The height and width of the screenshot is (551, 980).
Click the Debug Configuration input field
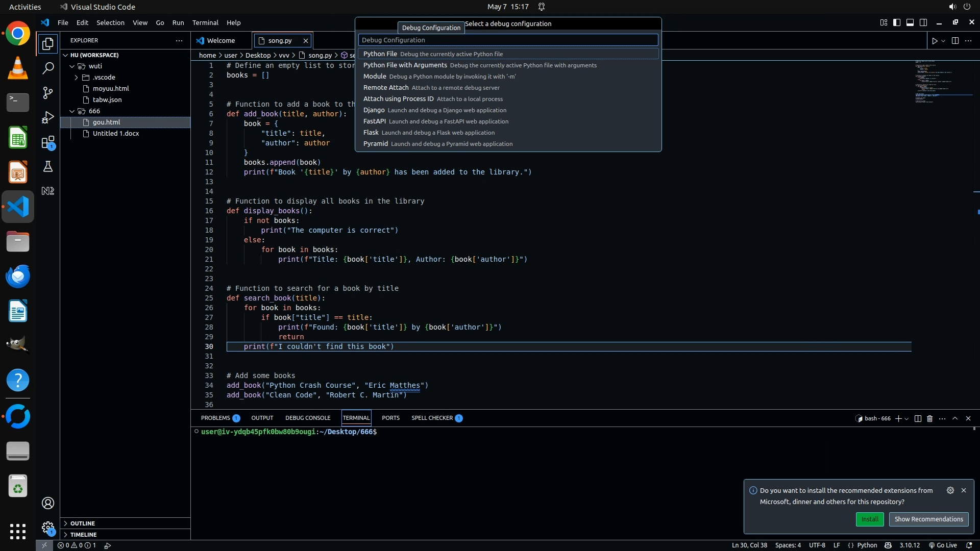[x=508, y=40]
